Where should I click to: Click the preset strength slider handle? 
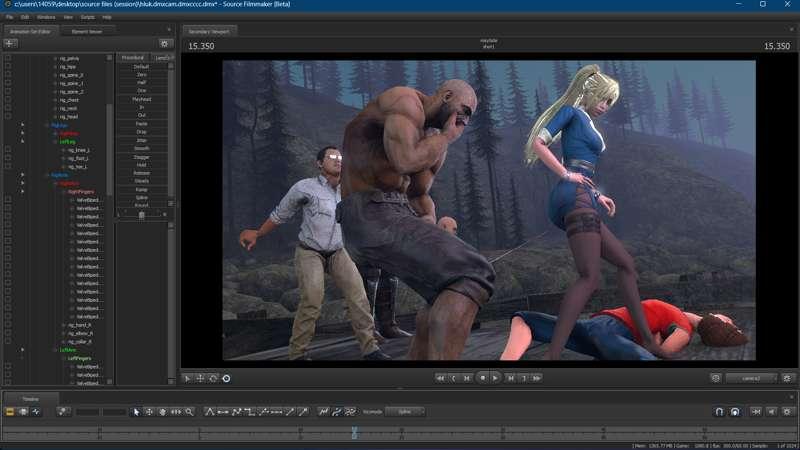142,215
